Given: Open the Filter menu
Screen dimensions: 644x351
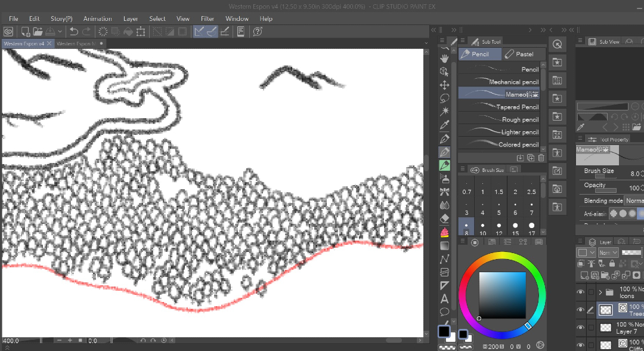Looking at the screenshot, I should click(207, 19).
